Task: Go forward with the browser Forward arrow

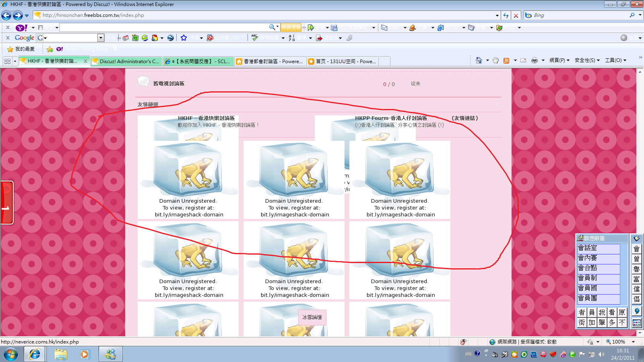Action: pos(18,15)
